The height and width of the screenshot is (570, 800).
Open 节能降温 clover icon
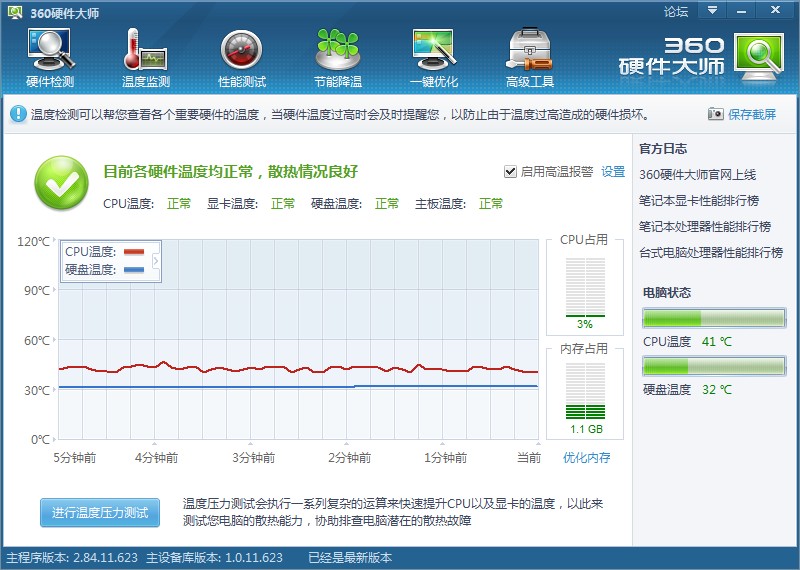[337, 50]
